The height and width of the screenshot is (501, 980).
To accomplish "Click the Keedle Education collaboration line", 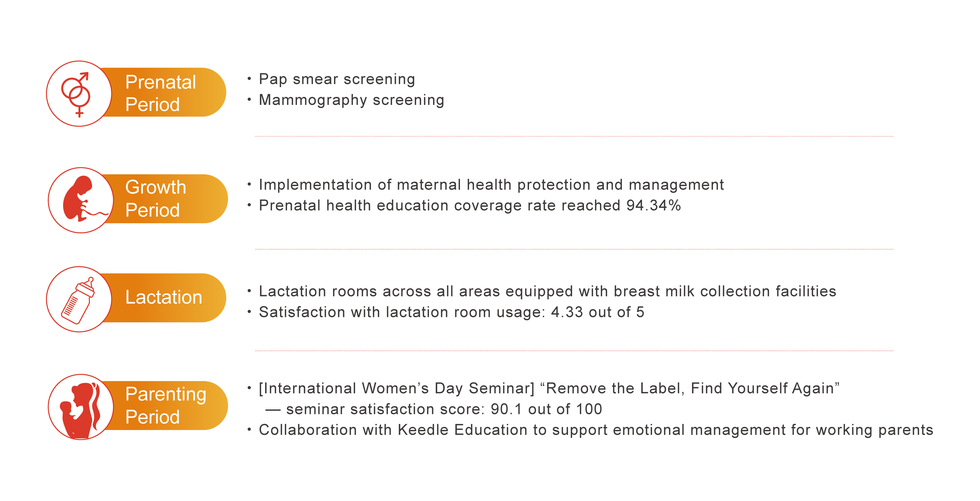I will [595, 430].
